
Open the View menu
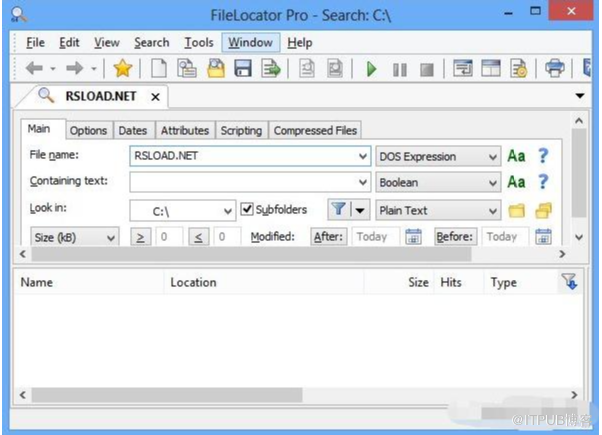click(x=107, y=42)
